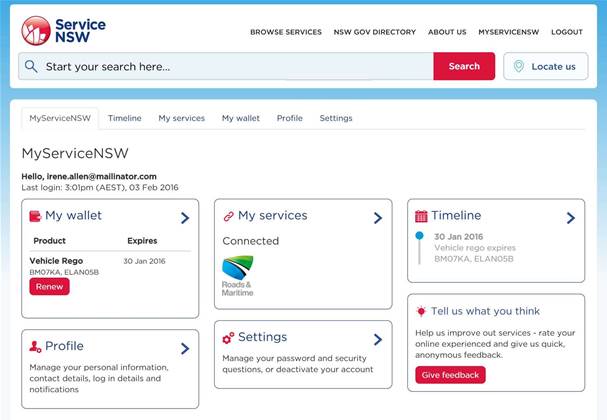Expand the Timeline card chevron

pos(570,217)
